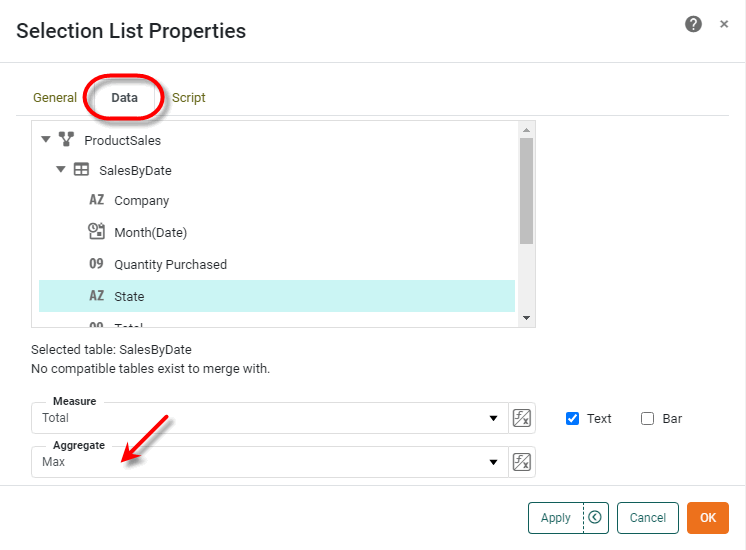Click the 09 numeric icon beside Quantity Purchased
The width and height of the screenshot is (746, 550).
(x=97, y=264)
